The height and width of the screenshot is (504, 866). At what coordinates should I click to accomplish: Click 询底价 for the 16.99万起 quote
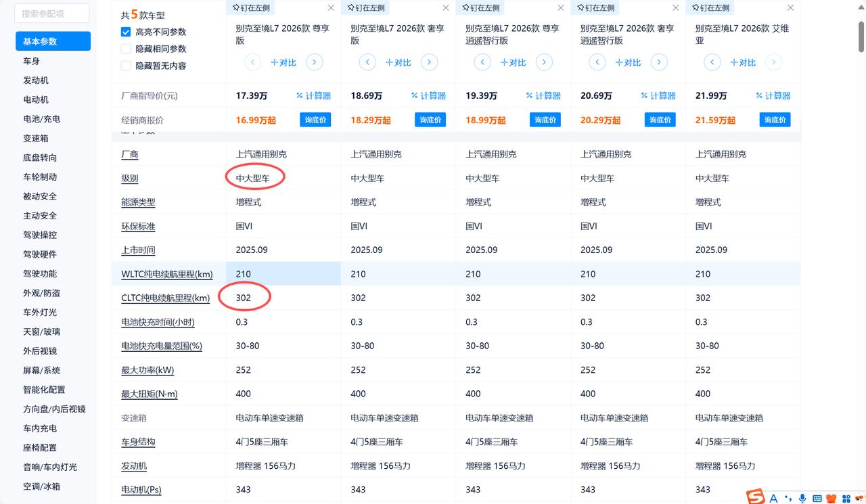tap(316, 120)
